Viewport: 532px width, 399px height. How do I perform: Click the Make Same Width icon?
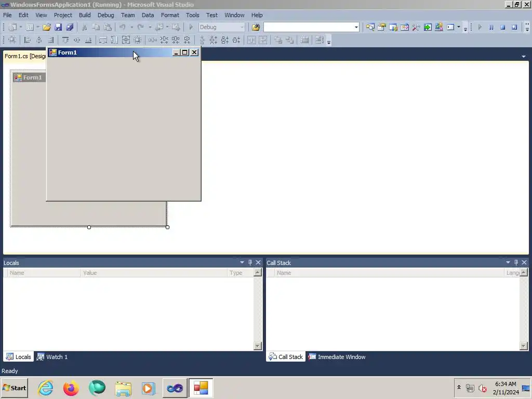(x=103, y=40)
